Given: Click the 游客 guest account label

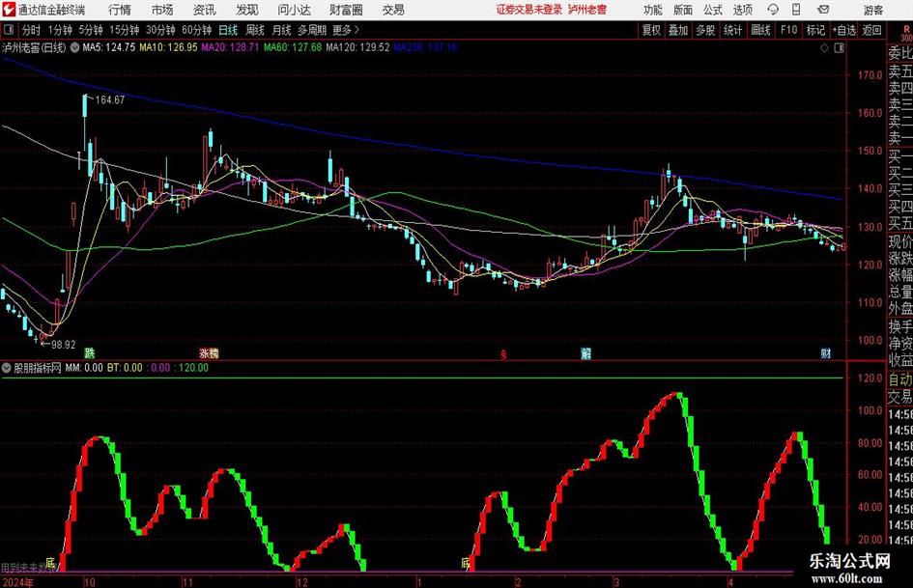Looking at the screenshot, I should (x=873, y=10).
